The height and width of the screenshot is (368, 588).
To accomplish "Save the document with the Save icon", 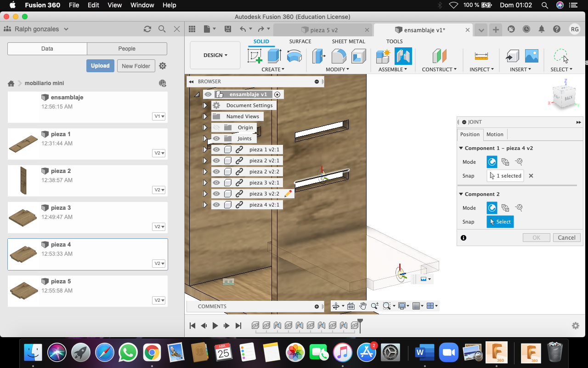I will [228, 29].
